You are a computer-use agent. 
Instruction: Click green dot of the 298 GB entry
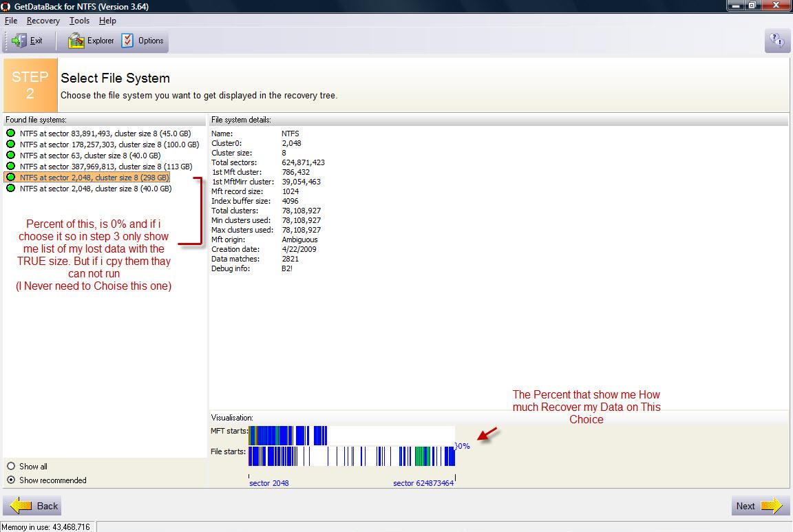point(10,177)
